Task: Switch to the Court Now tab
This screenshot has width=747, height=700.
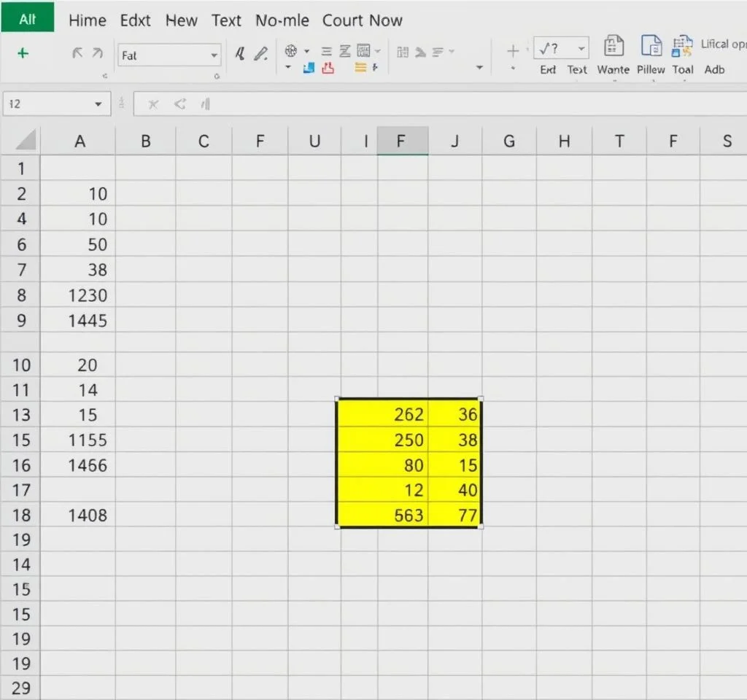Action: (362, 20)
